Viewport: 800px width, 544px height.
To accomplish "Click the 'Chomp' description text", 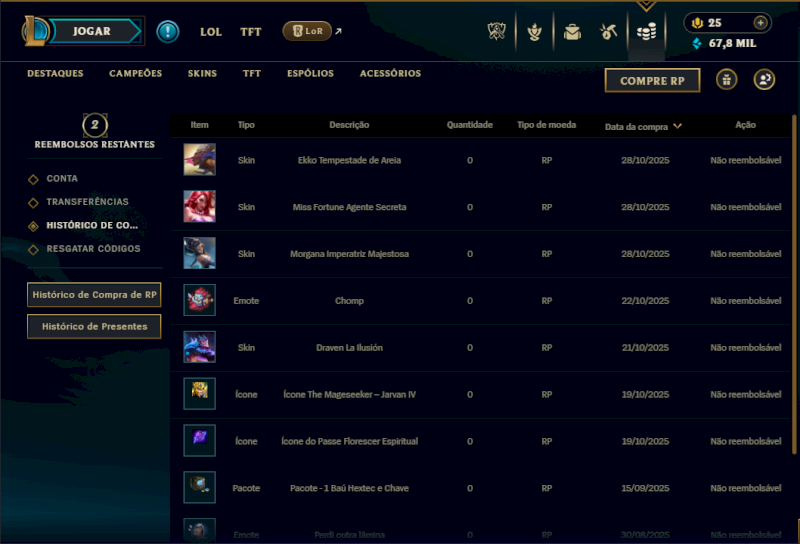I will coord(349,301).
